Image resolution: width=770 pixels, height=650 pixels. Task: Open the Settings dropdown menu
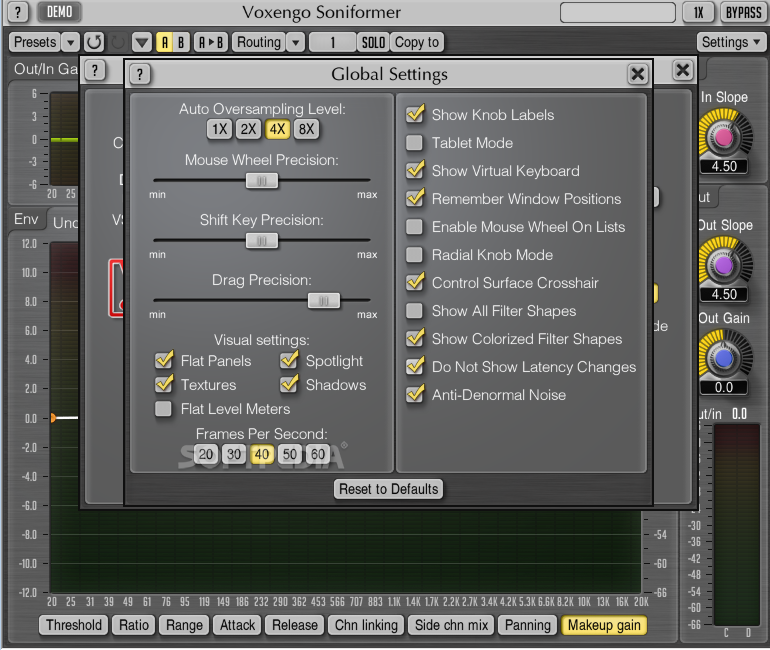coord(731,42)
